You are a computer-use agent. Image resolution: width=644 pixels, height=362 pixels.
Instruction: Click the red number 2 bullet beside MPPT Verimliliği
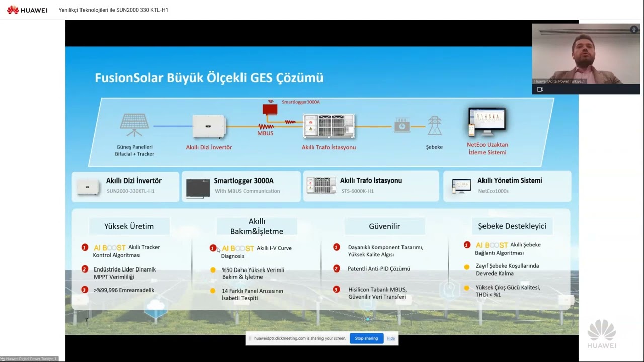85,269
